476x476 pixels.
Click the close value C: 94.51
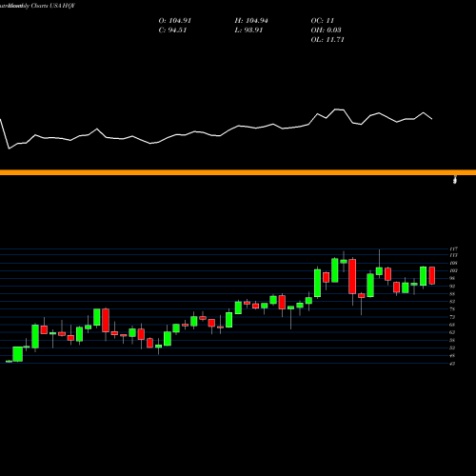[172, 30]
